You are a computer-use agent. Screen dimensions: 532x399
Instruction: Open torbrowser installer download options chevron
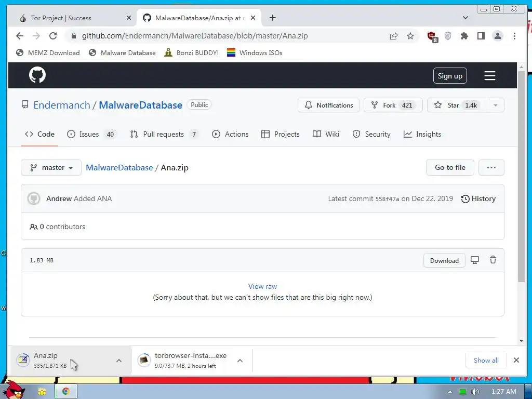[x=240, y=361]
